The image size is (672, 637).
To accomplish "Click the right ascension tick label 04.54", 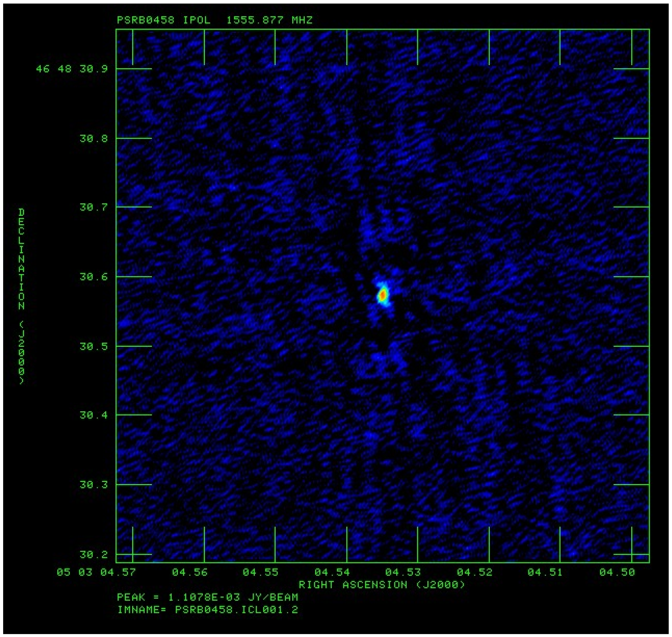I will [332, 573].
